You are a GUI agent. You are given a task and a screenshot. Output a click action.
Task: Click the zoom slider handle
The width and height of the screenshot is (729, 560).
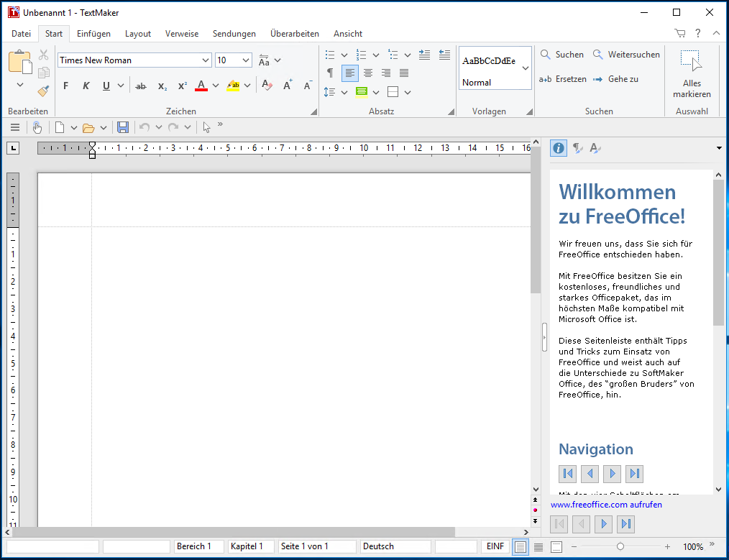click(x=620, y=546)
